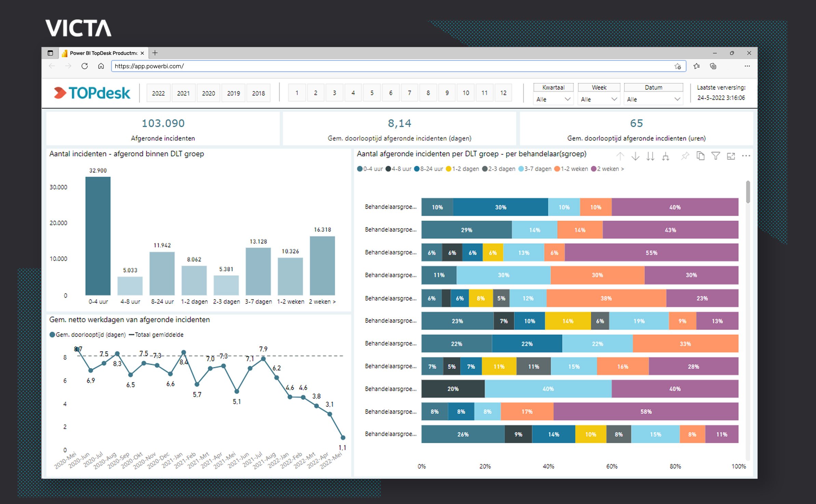
Task: Select the 8-24 uur bar labeled 11.942
Action: [162, 274]
